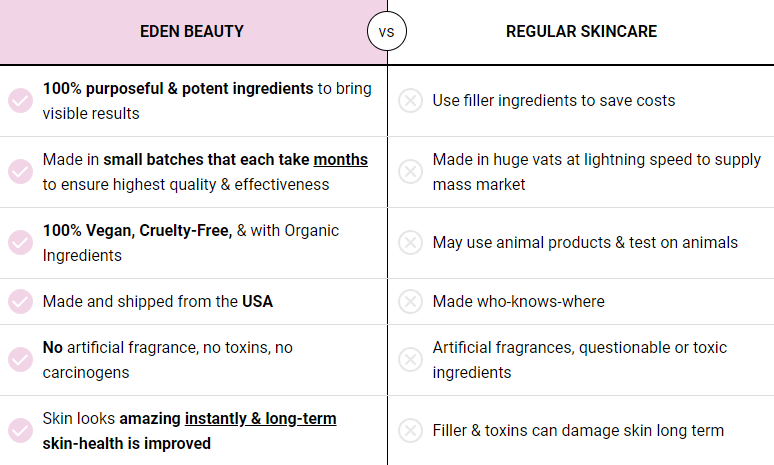This screenshot has width=774, height=465.
Task: Click the checkmark beside No artificial fragrance
Action: pos(20,360)
